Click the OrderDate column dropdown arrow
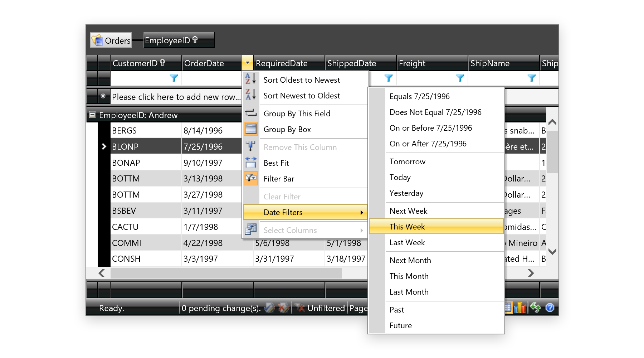Image resolution: width=644 pixels, height=358 pixels. click(x=247, y=63)
